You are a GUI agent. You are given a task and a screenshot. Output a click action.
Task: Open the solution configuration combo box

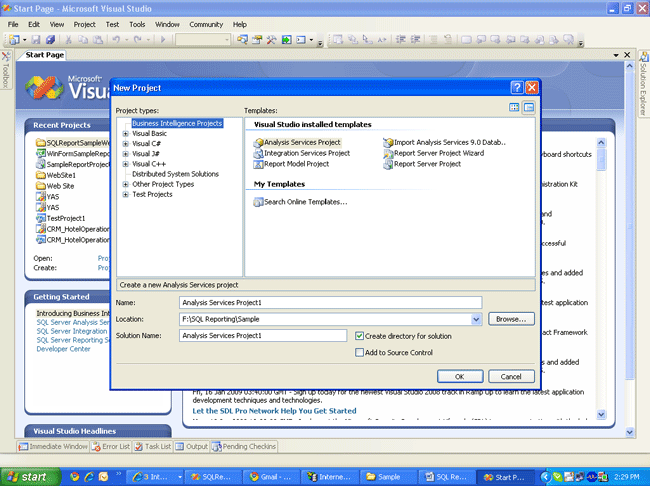point(203,39)
